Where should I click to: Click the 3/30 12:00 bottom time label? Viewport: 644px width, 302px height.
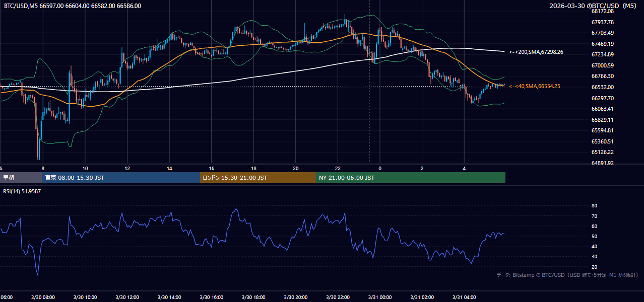127,297
